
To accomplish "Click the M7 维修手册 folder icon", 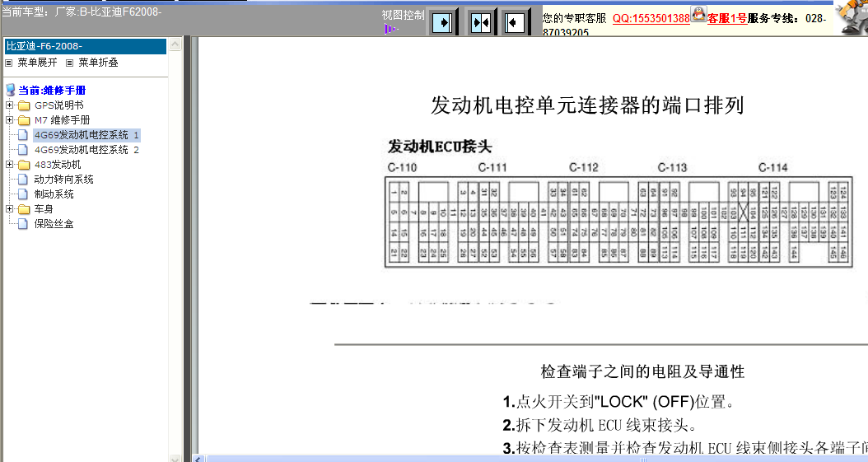I will [x=24, y=120].
